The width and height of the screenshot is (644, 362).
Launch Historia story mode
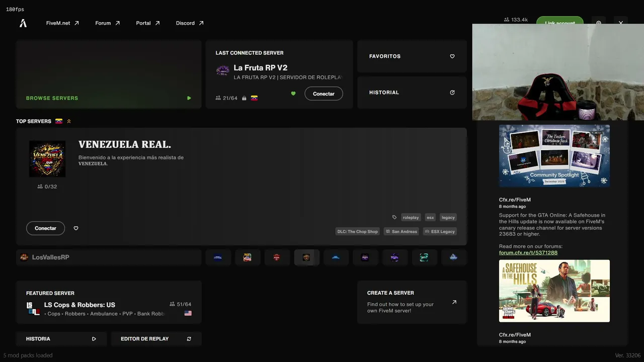tap(61, 339)
